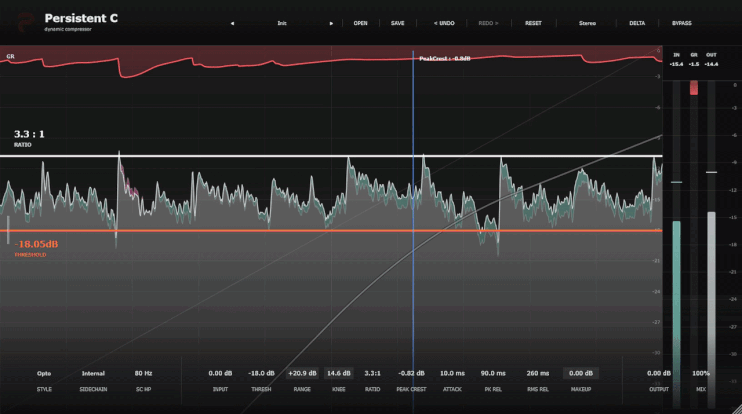
Task: Toggle DELTA listening mode
Action: (637, 23)
